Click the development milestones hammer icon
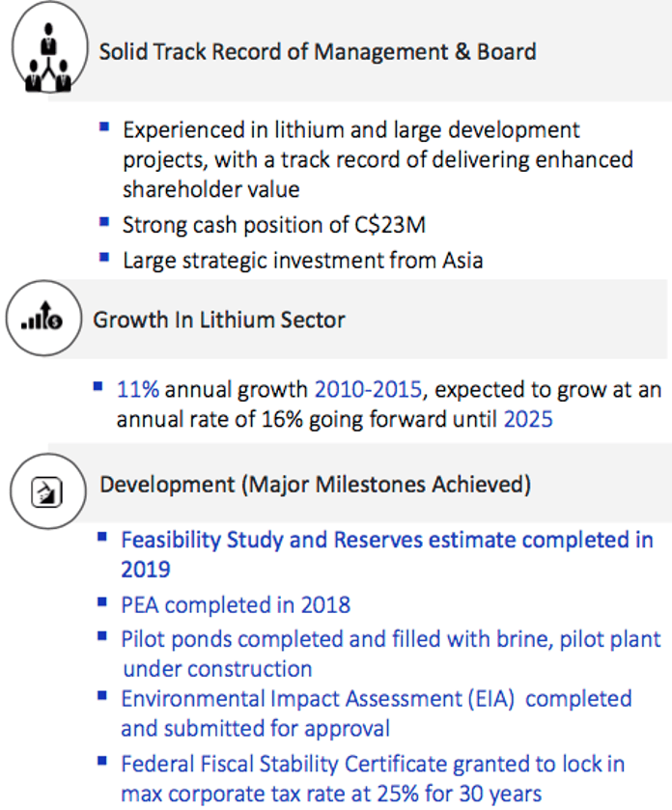The width and height of the screenshot is (672, 810). click(47, 491)
